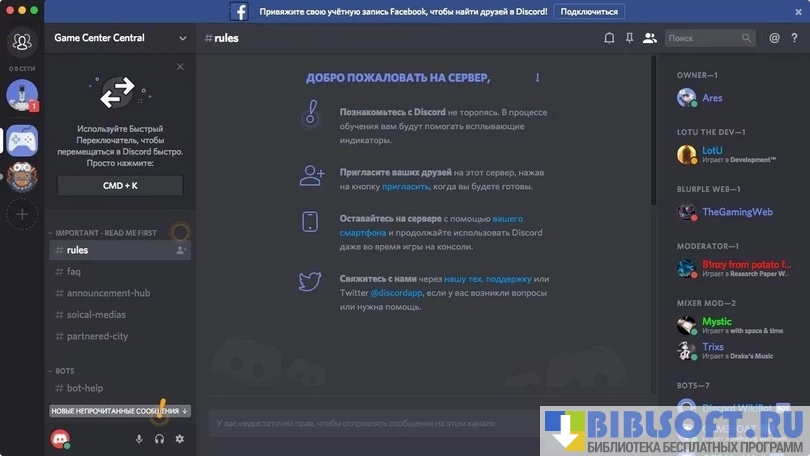810x456 pixels.
Task: Toggle microphone mute
Action: (139, 439)
